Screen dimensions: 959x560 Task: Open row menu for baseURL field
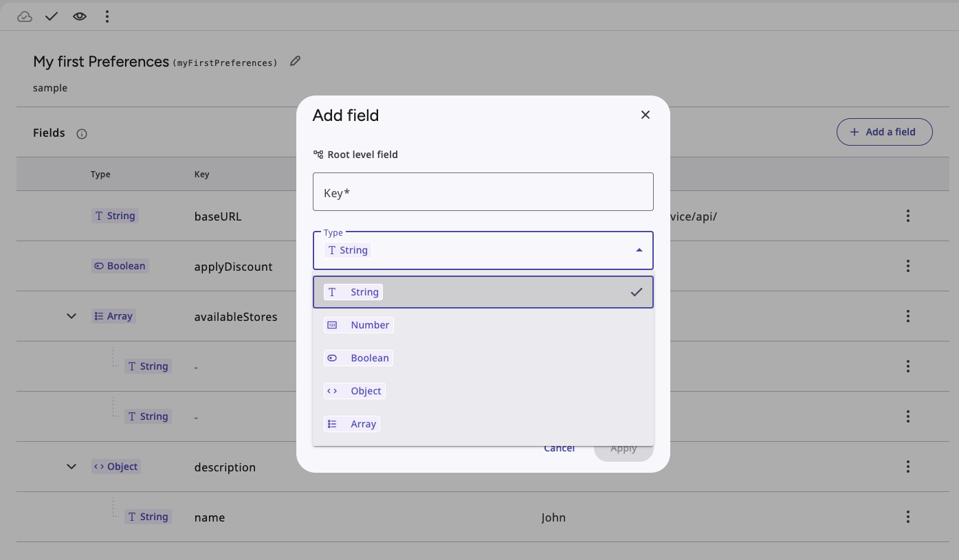coord(908,216)
